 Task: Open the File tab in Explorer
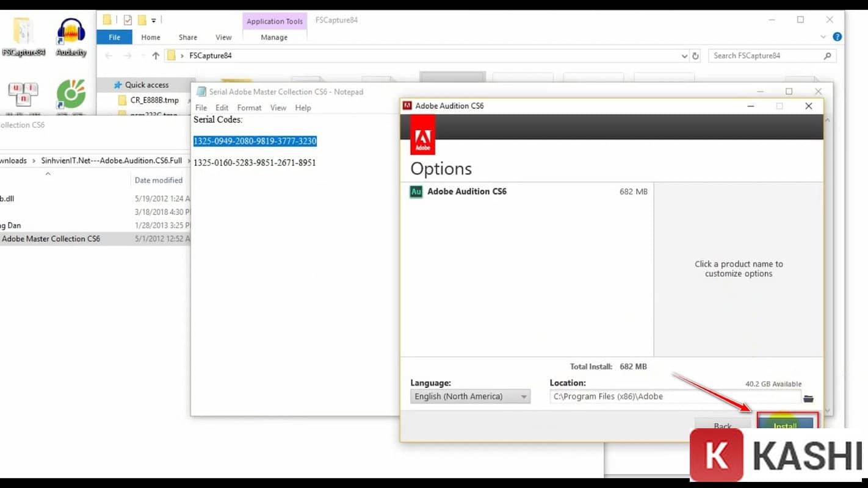point(114,37)
